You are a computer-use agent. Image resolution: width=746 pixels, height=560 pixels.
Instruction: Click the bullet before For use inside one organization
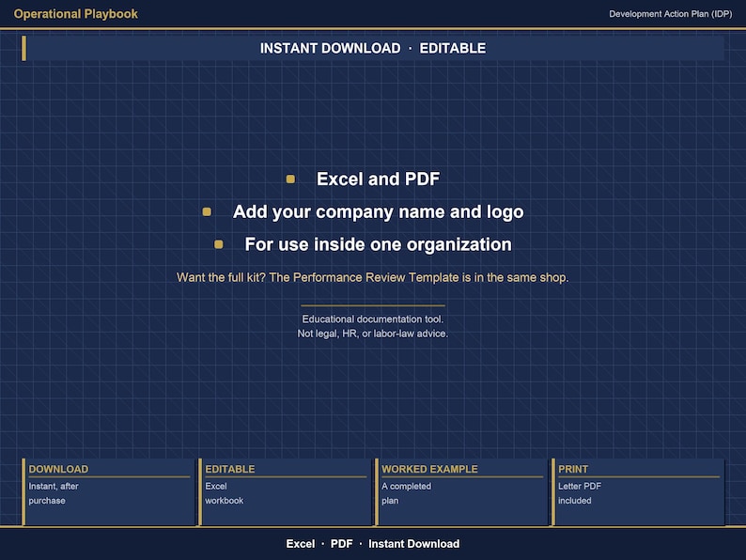[x=219, y=244]
